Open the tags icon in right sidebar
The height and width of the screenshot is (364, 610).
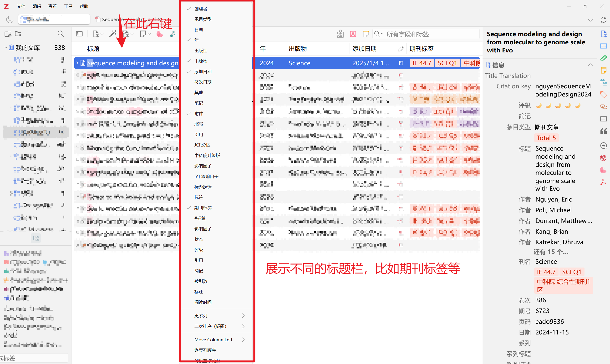[603, 94]
